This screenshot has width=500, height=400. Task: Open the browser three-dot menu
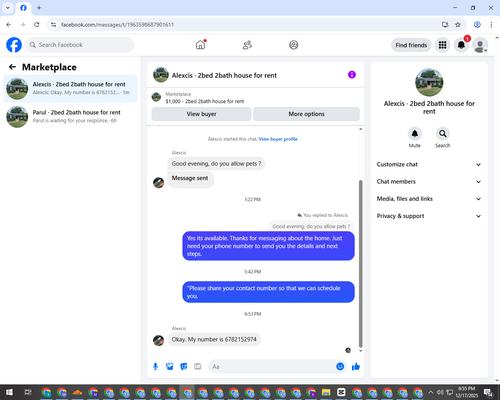click(491, 25)
